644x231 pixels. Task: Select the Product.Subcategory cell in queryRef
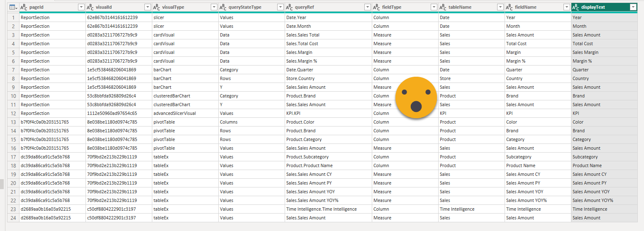(307, 157)
